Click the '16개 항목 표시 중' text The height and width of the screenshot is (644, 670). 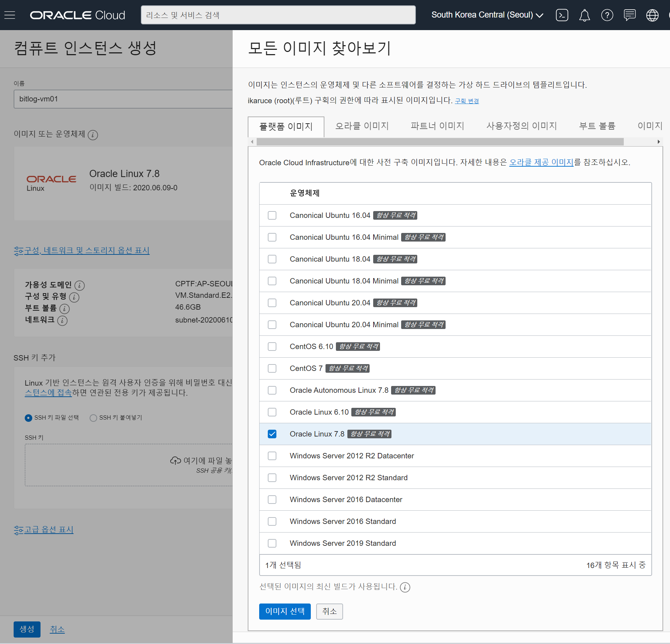coord(616,565)
